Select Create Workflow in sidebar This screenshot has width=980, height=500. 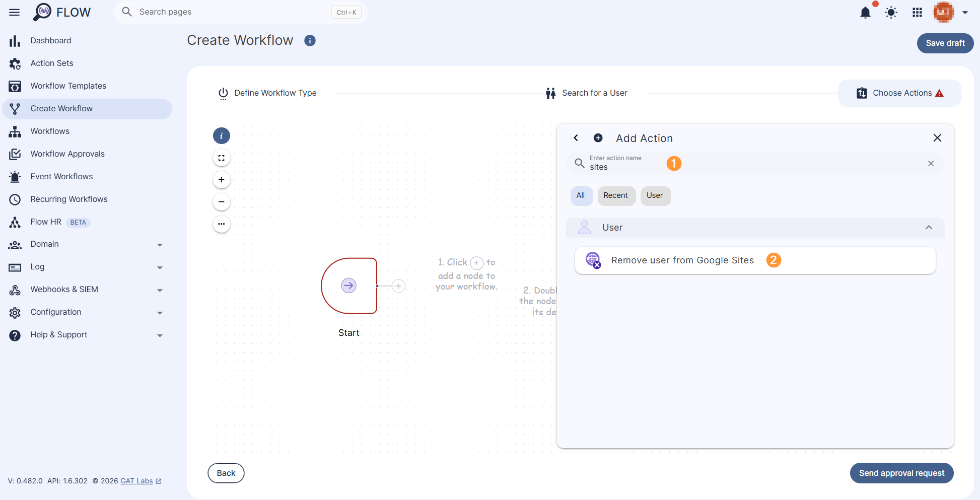[87, 109]
